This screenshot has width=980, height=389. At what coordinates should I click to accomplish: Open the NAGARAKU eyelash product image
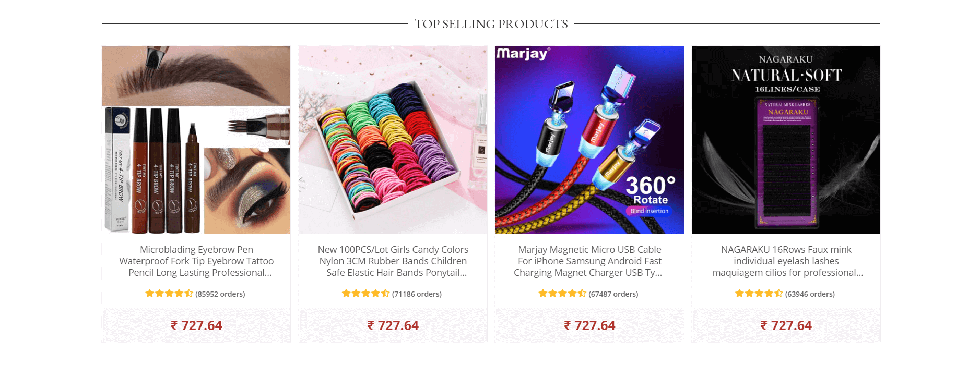pyautogui.click(x=786, y=140)
